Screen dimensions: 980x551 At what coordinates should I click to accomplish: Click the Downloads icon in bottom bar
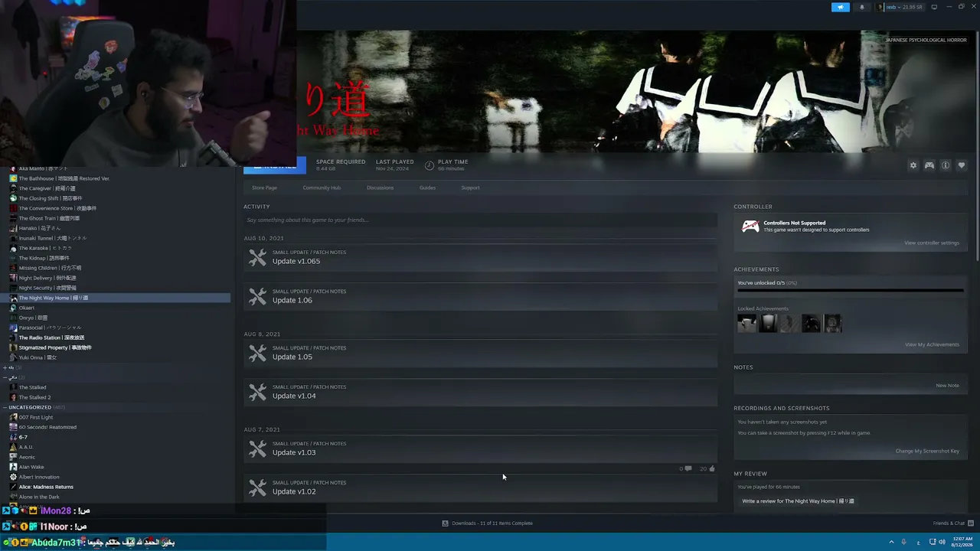(x=445, y=523)
